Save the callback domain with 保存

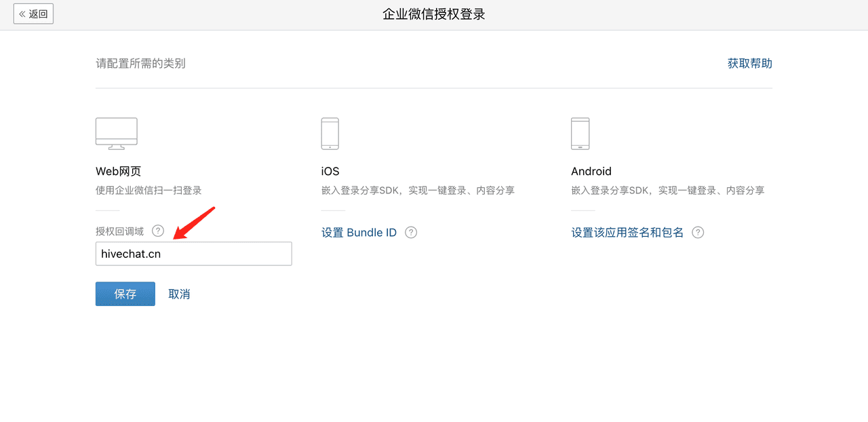click(125, 294)
